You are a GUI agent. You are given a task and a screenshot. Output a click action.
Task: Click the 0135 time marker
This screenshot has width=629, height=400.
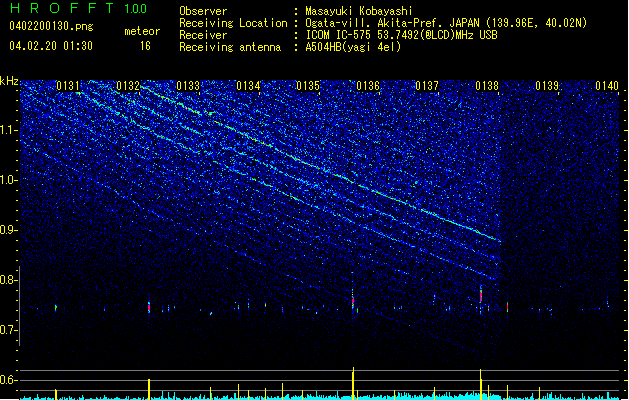tap(308, 86)
